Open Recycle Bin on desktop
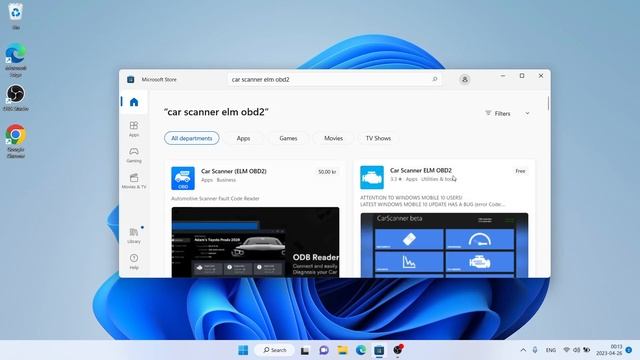Screen dimensions: 640x360 [x=16, y=16]
